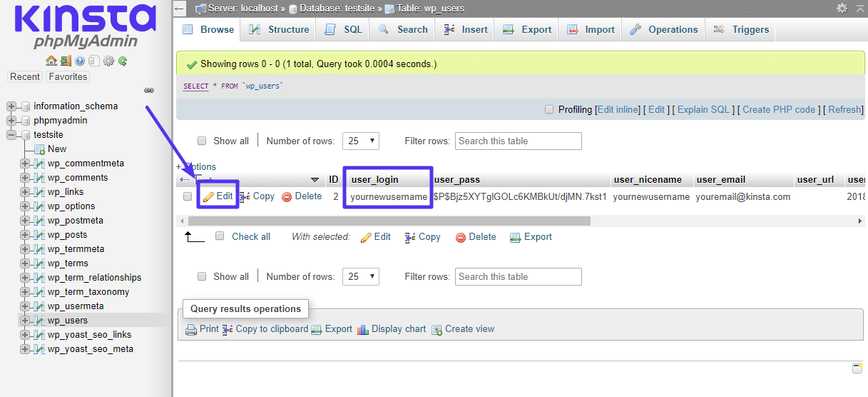868x397 pixels.
Task: Click the pencil Edit icon in user row
Action: (208, 196)
